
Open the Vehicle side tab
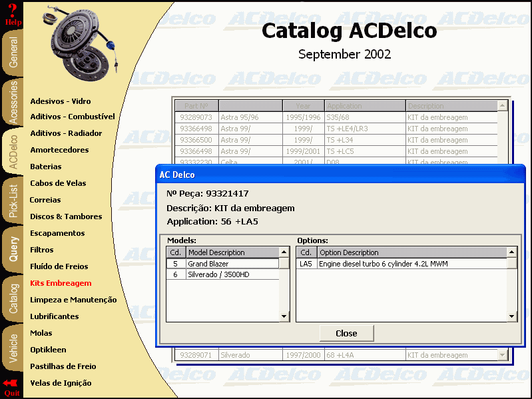coord(13,348)
